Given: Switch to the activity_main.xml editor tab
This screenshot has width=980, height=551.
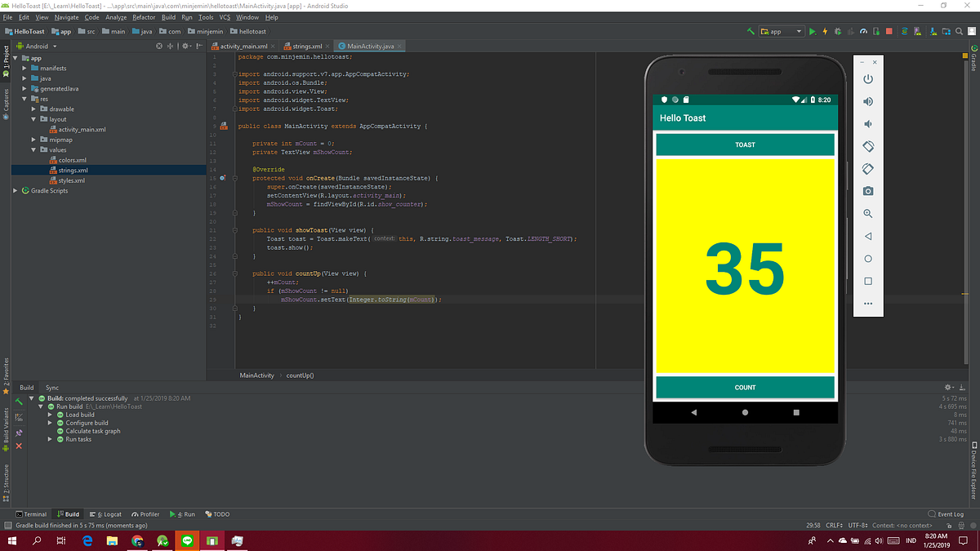Looking at the screenshot, I should tap(243, 47).
